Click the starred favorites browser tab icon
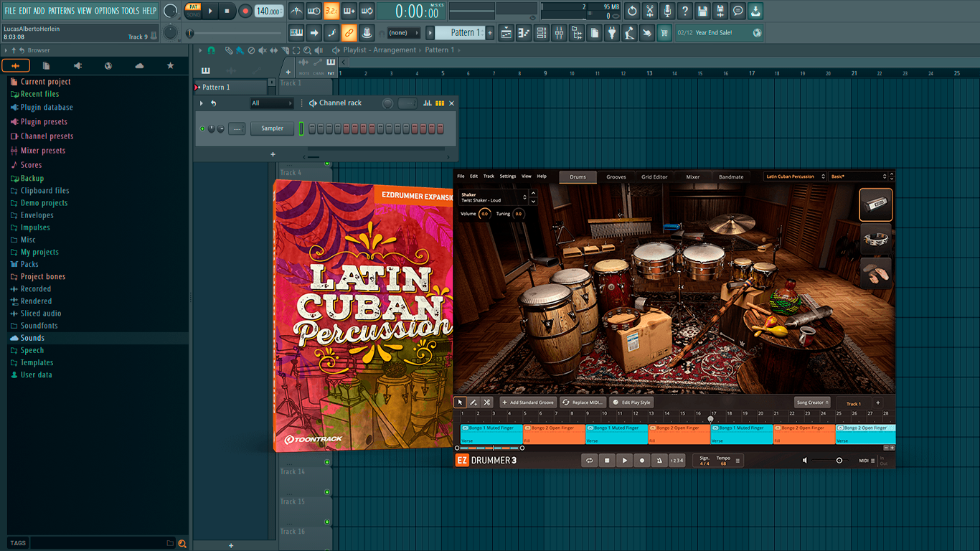 (170, 65)
